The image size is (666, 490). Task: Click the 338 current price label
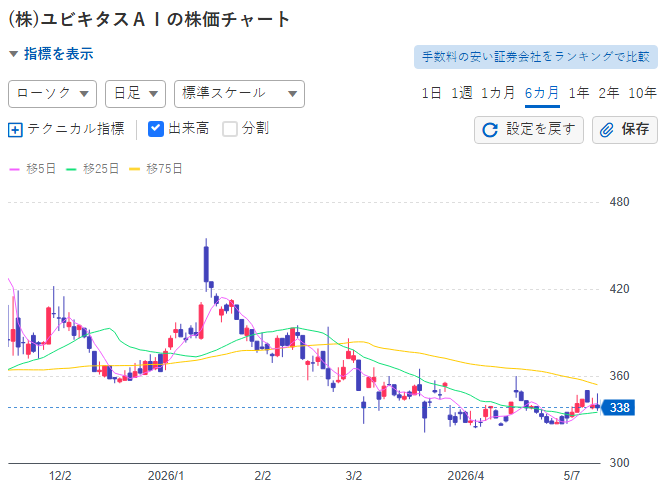click(619, 408)
